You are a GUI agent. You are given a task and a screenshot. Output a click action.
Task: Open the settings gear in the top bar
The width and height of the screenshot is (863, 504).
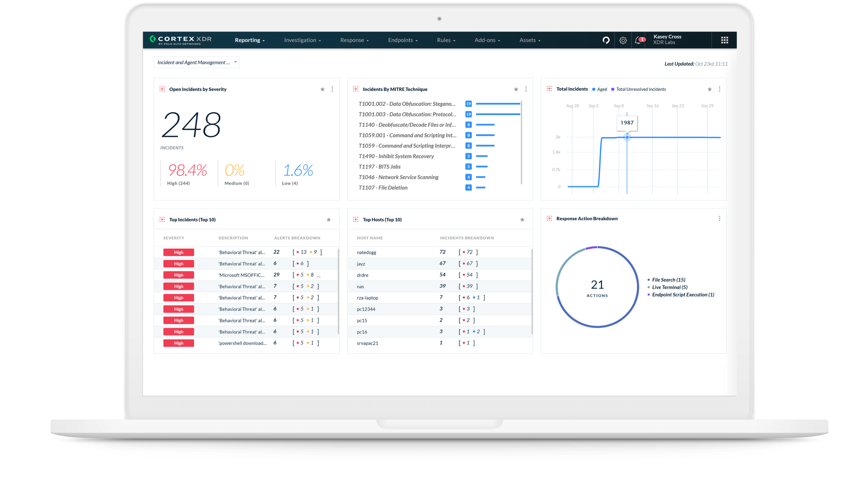point(623,40)
